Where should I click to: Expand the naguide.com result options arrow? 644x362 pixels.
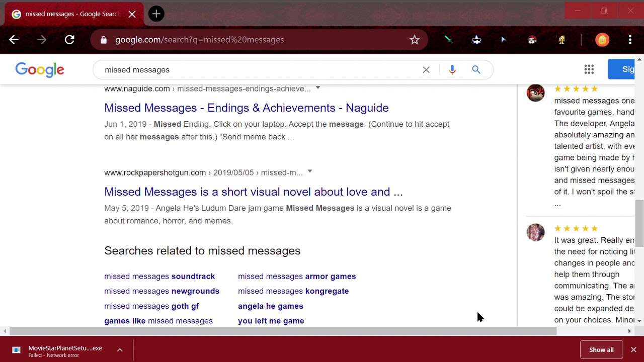(318, 88)
